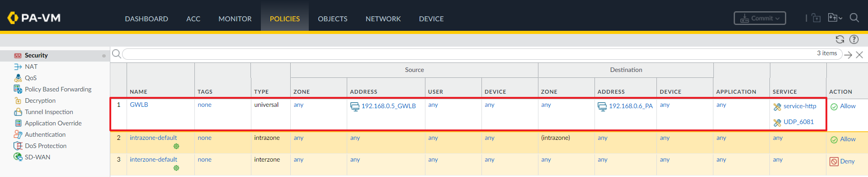The width and height of the screenshot is (868, 177).
Task: Click the SD-WAN globe icon
Action: click(18, 157)
